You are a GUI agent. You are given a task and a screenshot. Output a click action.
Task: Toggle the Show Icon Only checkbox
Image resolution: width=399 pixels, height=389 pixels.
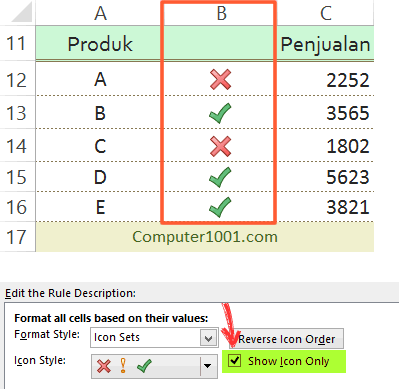(x=235, y=360)
